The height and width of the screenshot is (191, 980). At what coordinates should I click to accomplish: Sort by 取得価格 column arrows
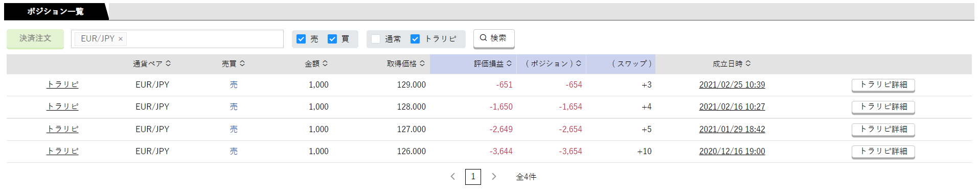click(x=422, y=63)
